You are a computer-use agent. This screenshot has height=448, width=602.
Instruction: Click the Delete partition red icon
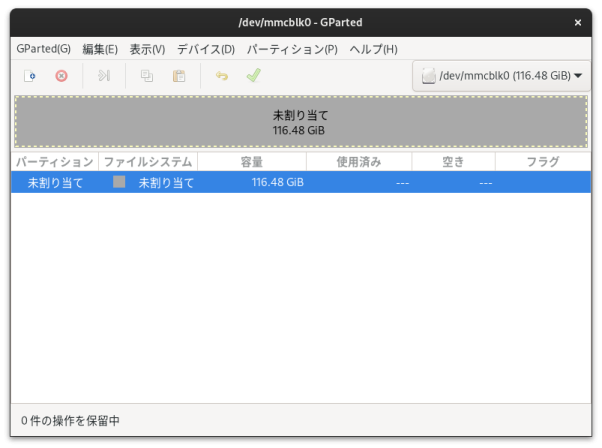pos(61,76)
